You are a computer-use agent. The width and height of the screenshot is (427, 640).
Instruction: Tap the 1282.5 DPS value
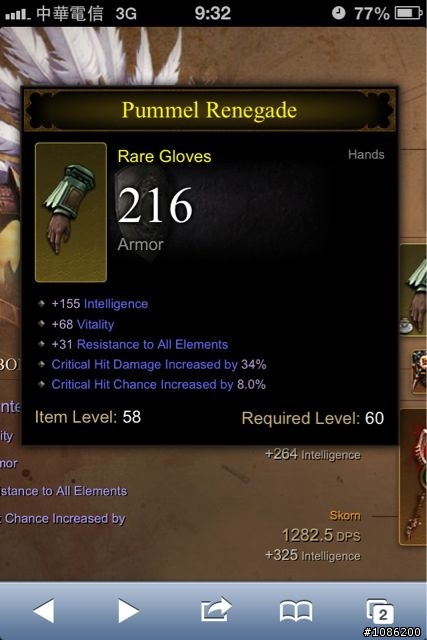[x=321, y=535]
